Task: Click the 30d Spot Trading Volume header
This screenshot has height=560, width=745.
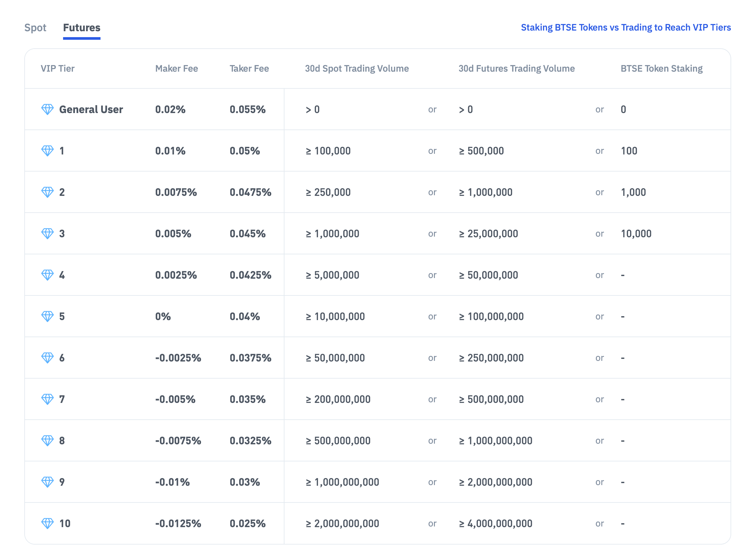Action: (357, 69)
